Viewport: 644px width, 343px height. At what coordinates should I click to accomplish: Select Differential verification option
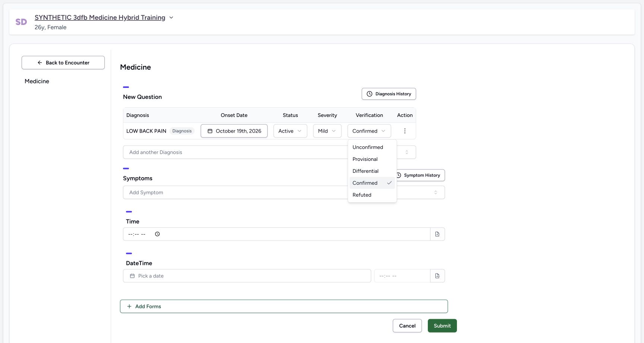coord(372,171)
